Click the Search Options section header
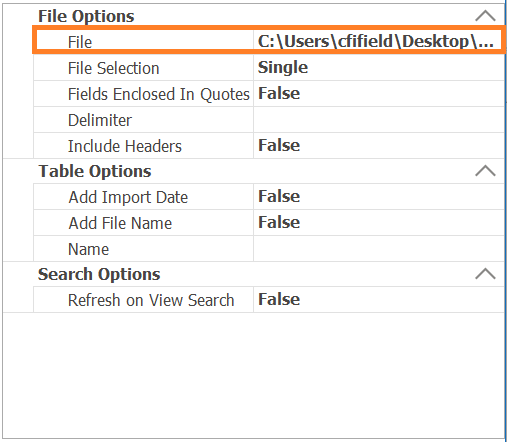The height and width of the screenshot is (442, 507). click(99, 274)
